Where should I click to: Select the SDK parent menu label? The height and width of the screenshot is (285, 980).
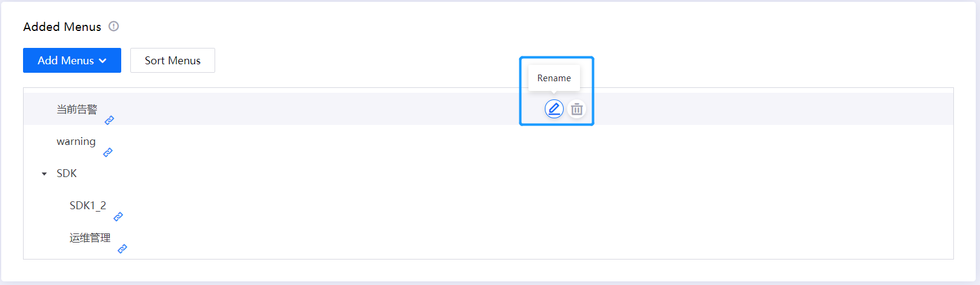point(67,173)
